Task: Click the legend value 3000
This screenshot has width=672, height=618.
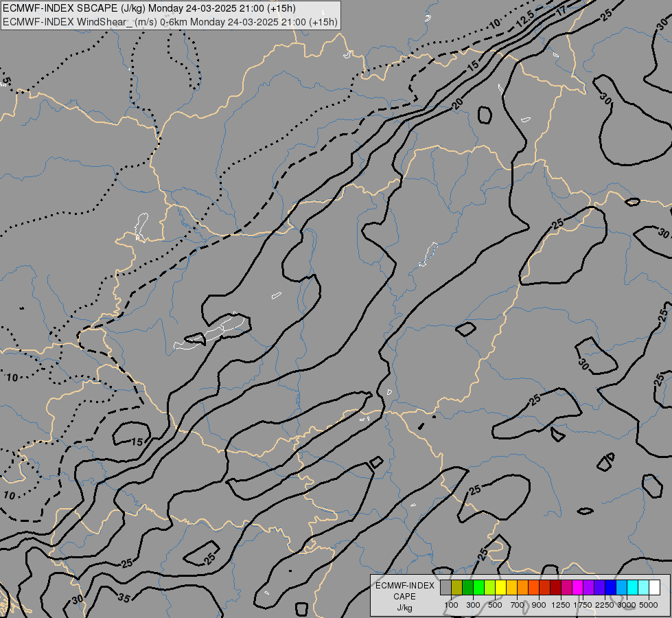Action: point(627,605)
